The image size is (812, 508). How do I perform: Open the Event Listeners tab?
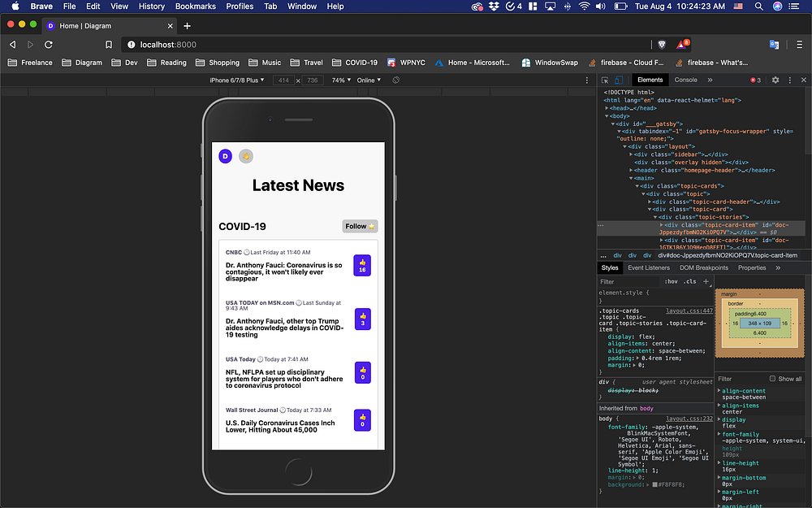[x=648, y=267]
